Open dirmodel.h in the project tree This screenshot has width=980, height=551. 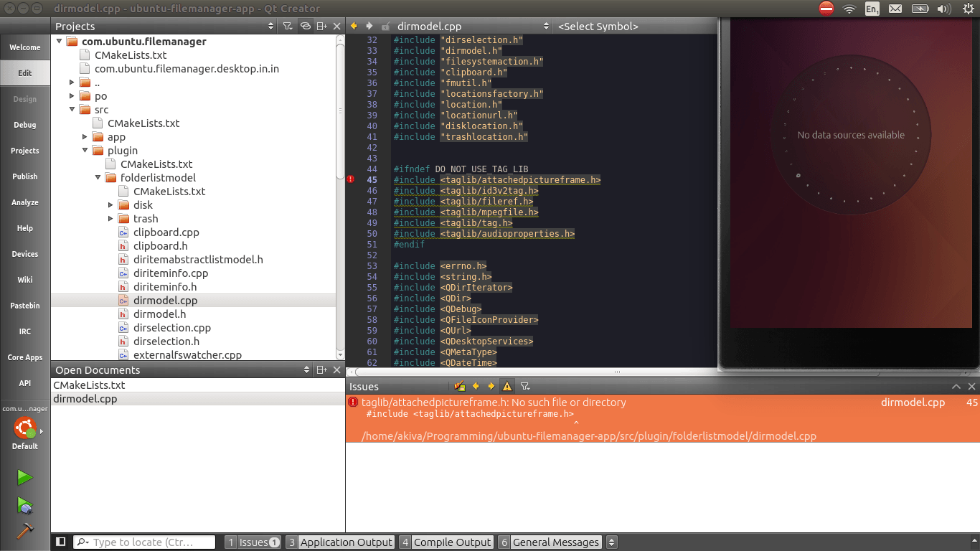click(159, 314)
